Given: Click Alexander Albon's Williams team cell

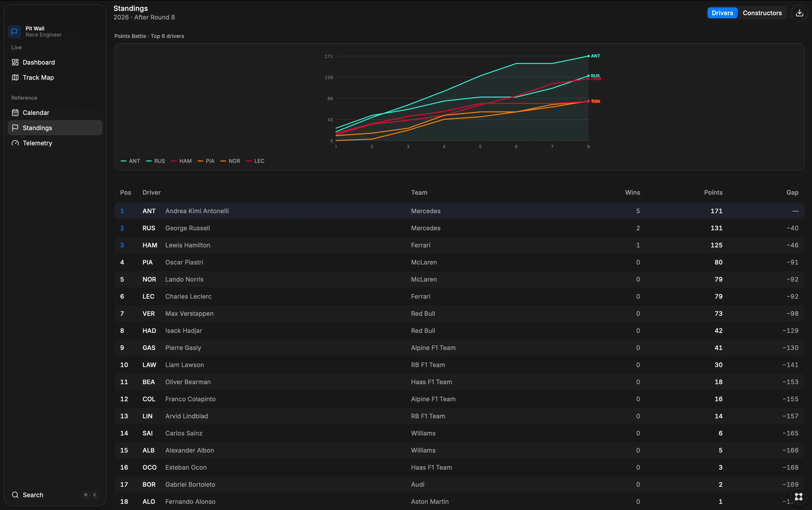Looking at the screenshot, I should [x=423, y=450].
